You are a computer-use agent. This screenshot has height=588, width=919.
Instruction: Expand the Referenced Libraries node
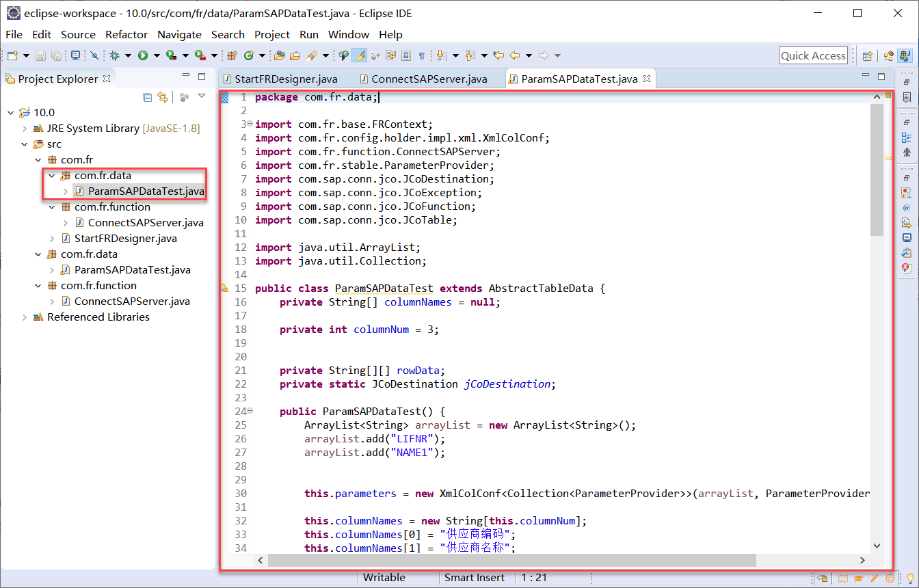tap(25, 317)
